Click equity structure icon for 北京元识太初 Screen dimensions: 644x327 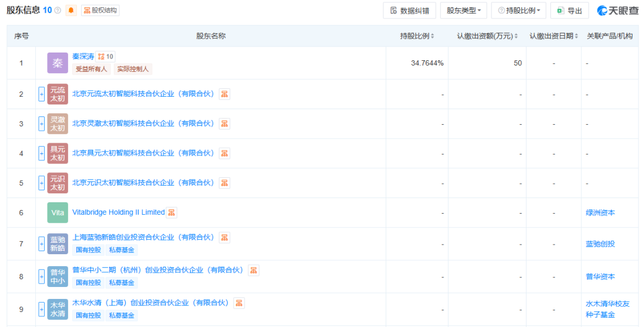point(224,183)
